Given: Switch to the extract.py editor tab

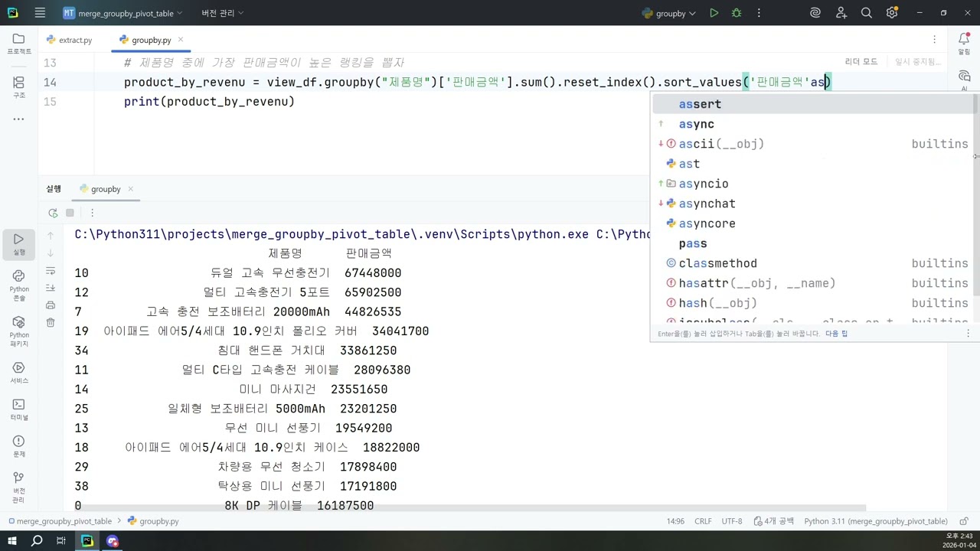Looking at the screenshot, I should pyautogui.click(x=69, y=40).
